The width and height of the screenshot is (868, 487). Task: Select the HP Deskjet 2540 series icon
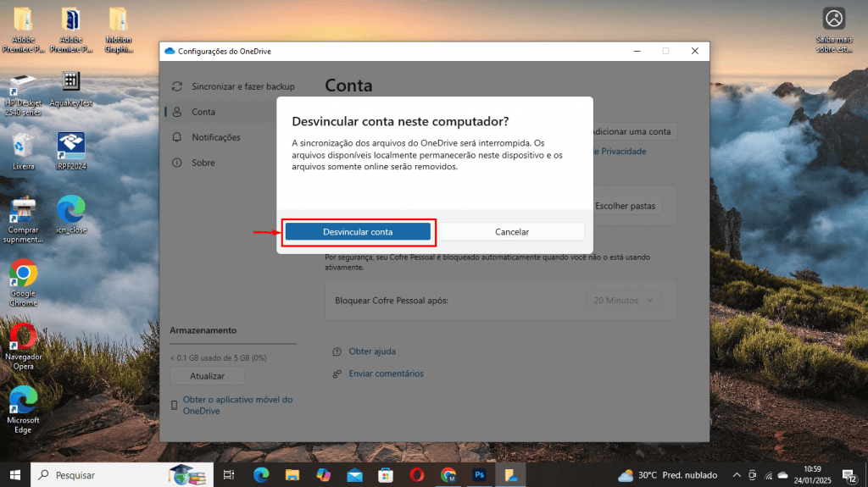pos(23,93)
